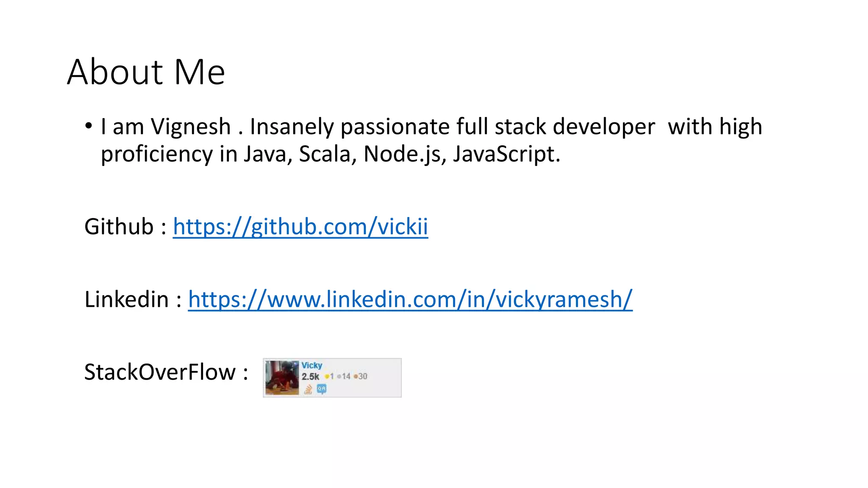Open the github.com/vickii link
The image size is (868, 488).
pos(300,227)
